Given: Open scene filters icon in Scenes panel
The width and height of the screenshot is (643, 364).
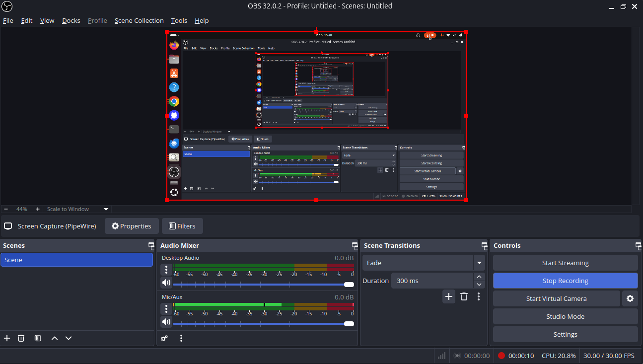Looking at the screenshot, I should point(38,338).
